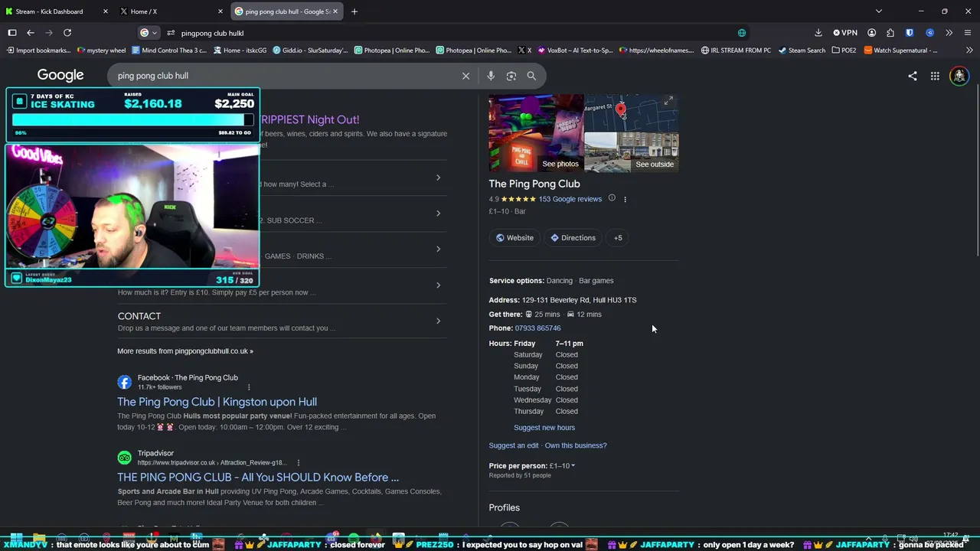Screen dimensions: 980x551
Task: Open the Google apps grid
Action: [x=935, y=76]
